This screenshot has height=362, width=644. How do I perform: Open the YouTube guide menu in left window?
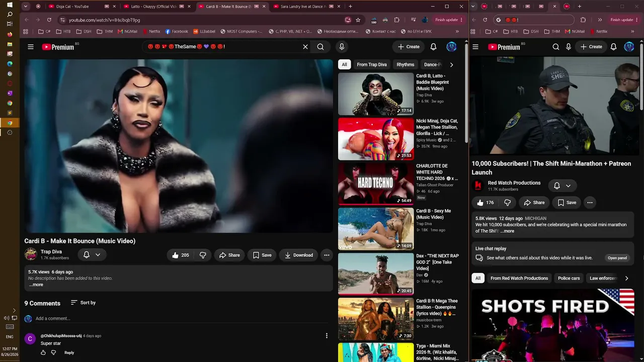click(31, 47)
